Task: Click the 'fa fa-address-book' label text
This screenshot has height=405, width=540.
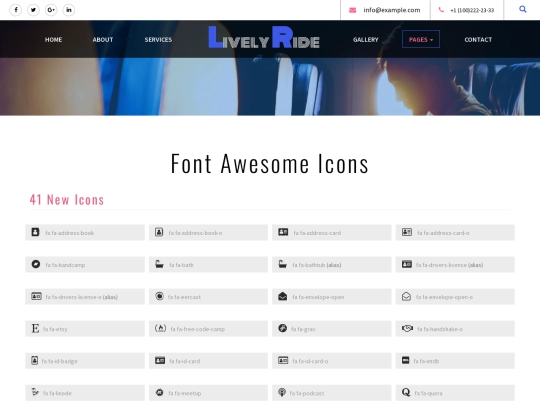Action: pos(70,233)
